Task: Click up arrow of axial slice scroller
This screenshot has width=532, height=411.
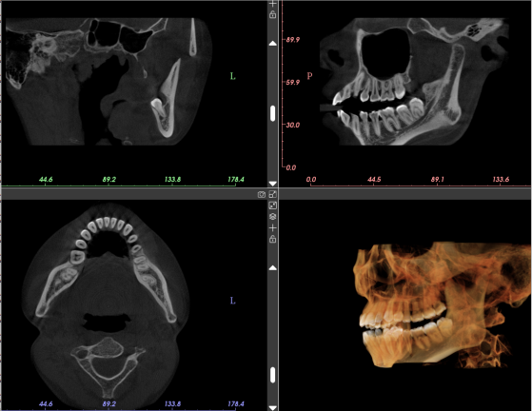Action: click(x=273, y=268)
